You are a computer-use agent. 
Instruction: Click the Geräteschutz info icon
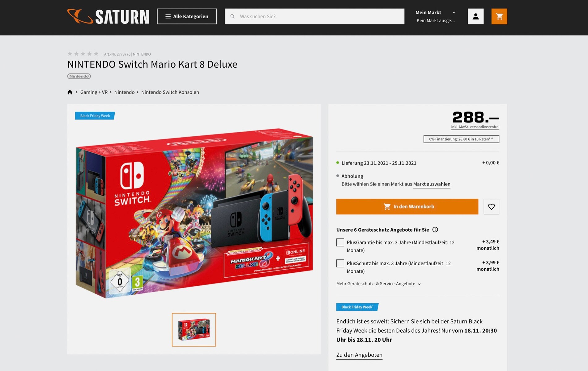point(435,230)
